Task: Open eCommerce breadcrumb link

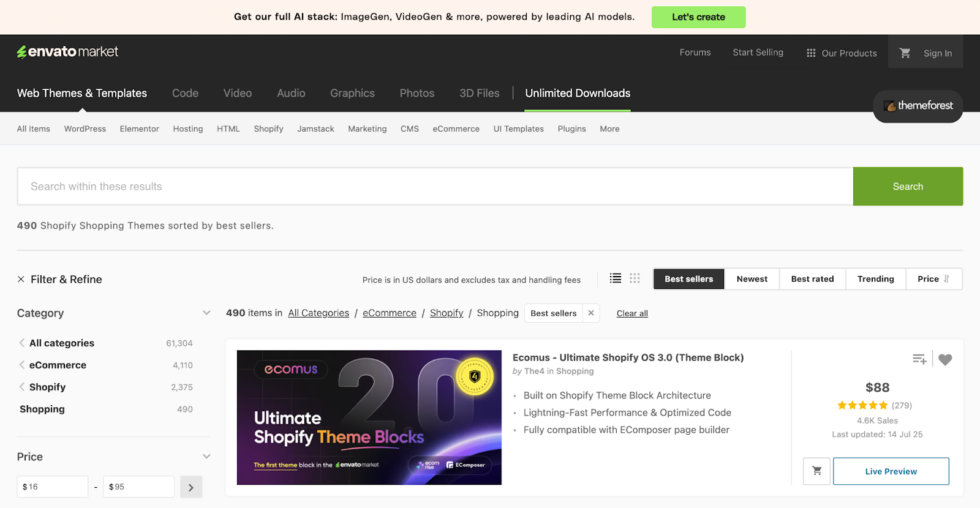Action: [390, 313]
